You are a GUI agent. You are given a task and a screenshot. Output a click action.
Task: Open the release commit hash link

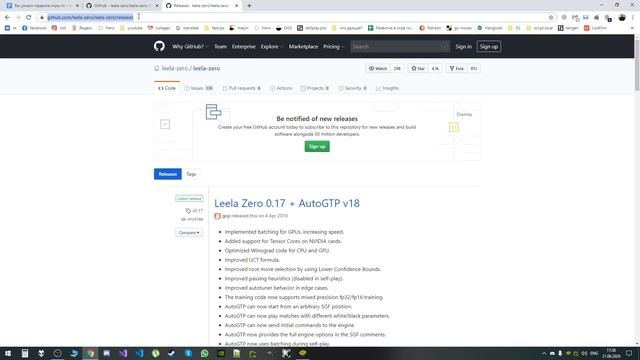click(192, 219)
